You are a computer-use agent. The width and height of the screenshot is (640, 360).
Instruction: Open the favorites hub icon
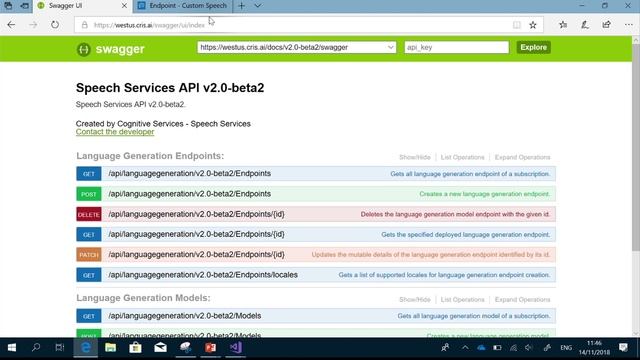[563, 25]
